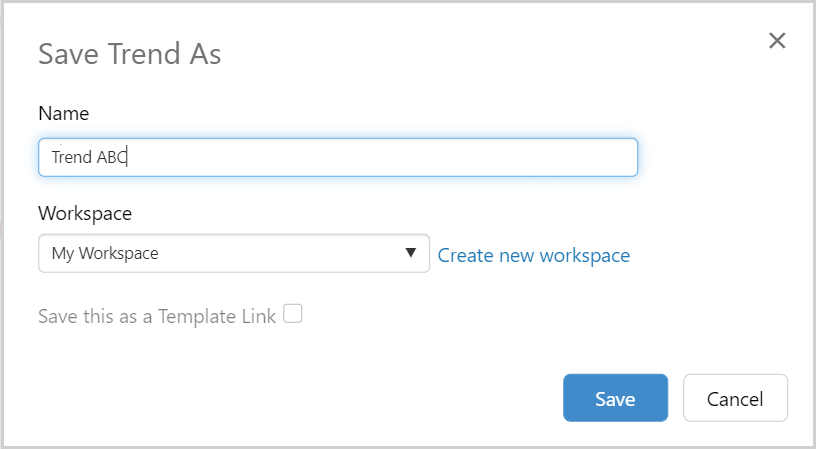Click Cancel to discard changes
This screenshot has width=816, height=449.
tap(735, 398)
